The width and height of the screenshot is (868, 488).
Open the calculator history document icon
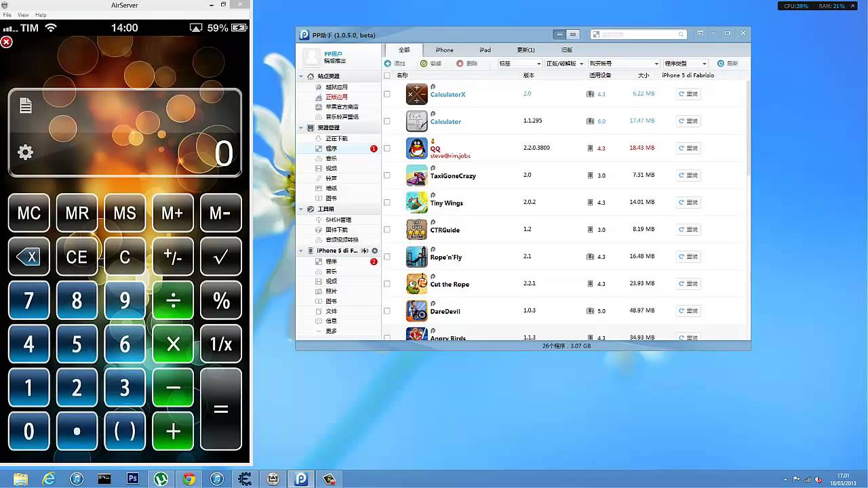tap(26, 106)
